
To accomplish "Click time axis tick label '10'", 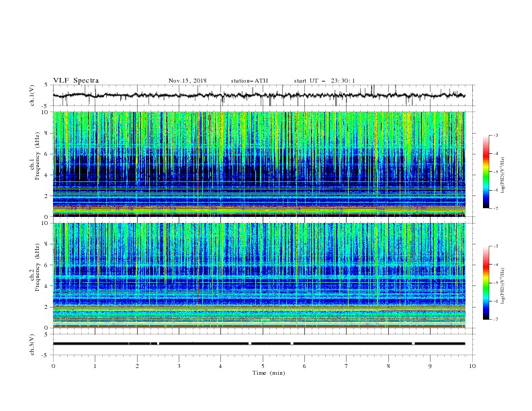I will point(472,366).
